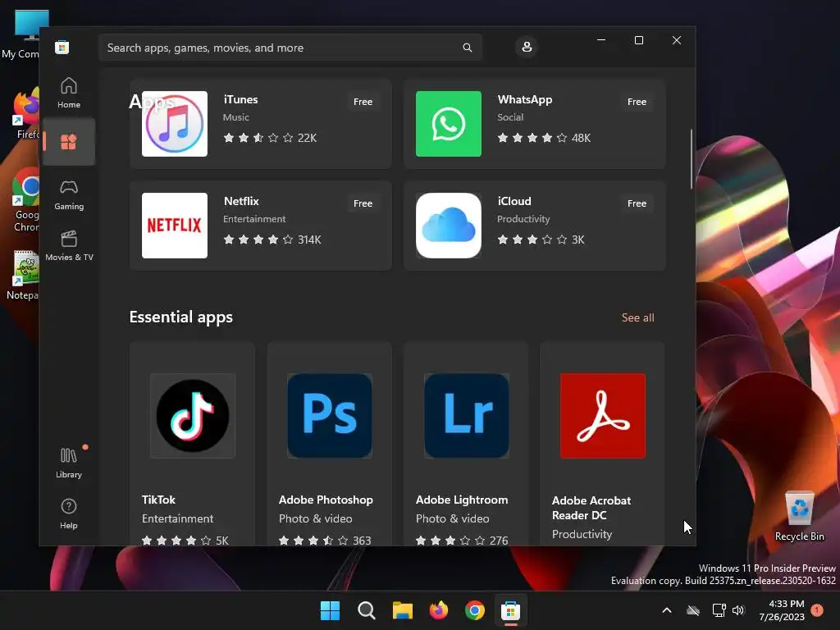Click the iTunes rating 22K

click(x=270, y=138)
